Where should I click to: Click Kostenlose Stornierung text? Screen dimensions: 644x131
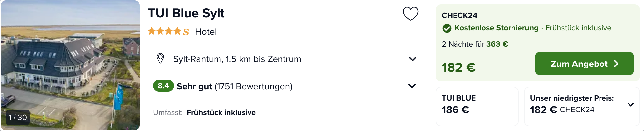(x=496, y=28)
